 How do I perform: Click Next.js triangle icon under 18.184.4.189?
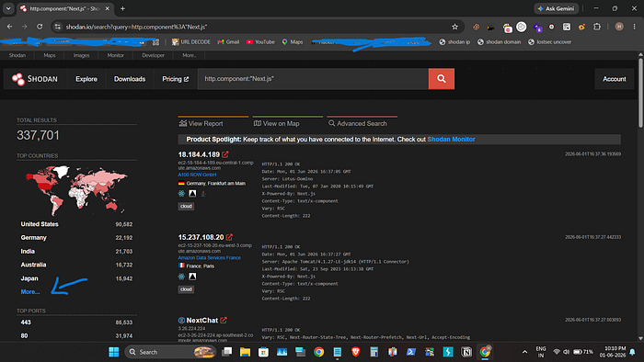[x=192, y=194]
